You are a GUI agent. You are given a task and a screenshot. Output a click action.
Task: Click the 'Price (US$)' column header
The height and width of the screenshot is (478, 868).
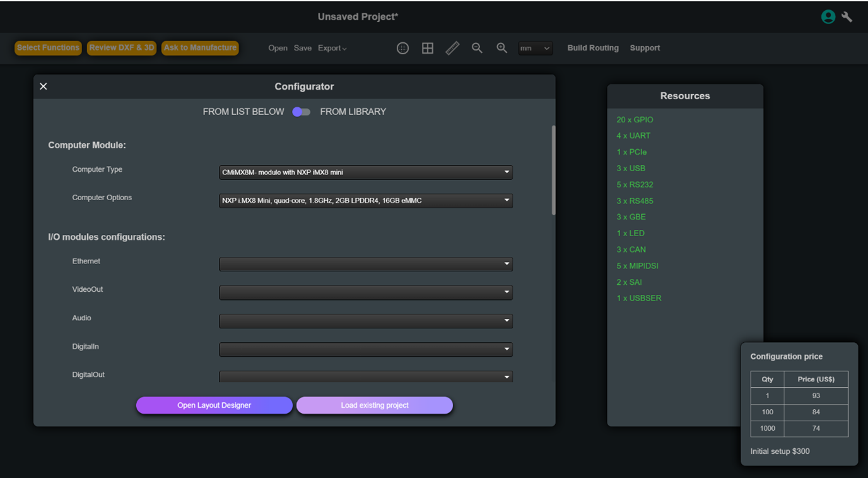tap(816, 379)
